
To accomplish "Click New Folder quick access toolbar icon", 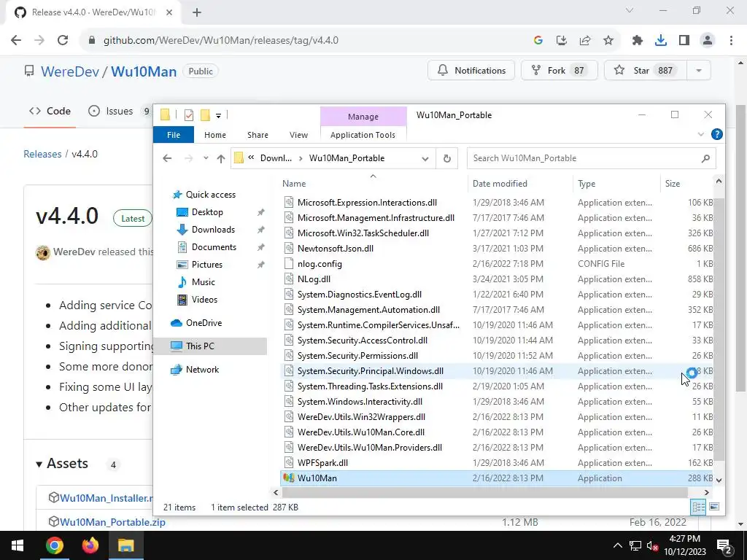I will pos(205,114).
